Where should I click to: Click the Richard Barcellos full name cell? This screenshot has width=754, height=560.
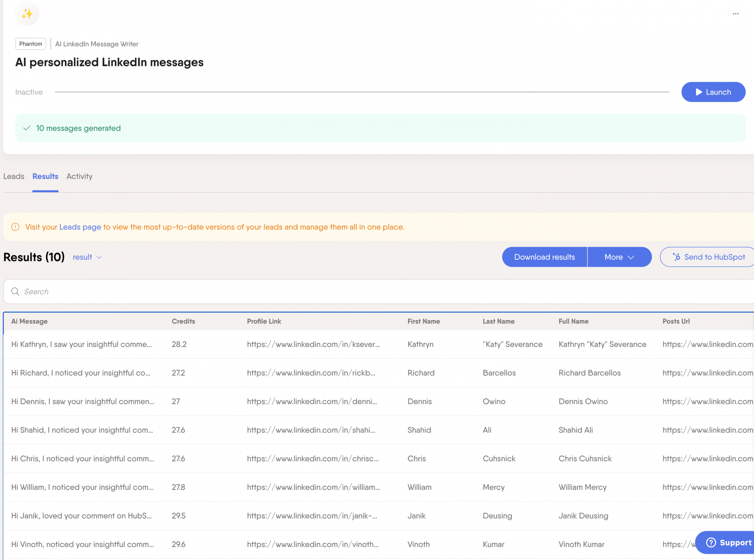[589, 373]
